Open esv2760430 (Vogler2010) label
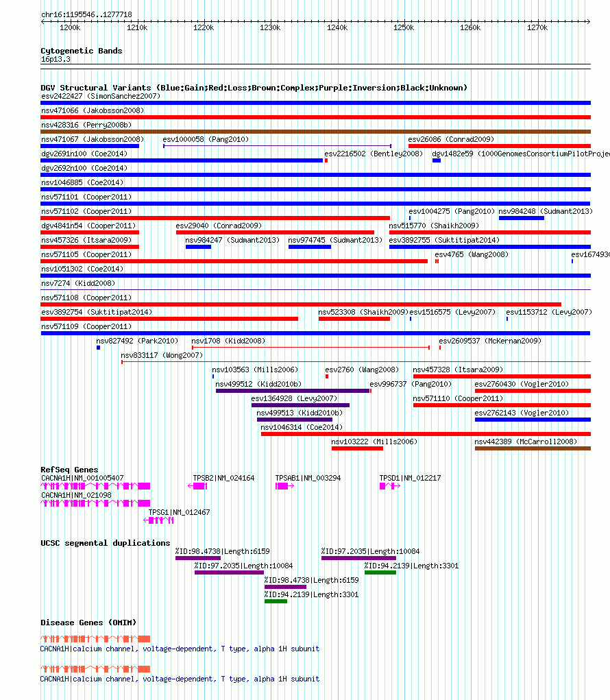The height and width of the screenshot is (700, 610). point(522,383)
